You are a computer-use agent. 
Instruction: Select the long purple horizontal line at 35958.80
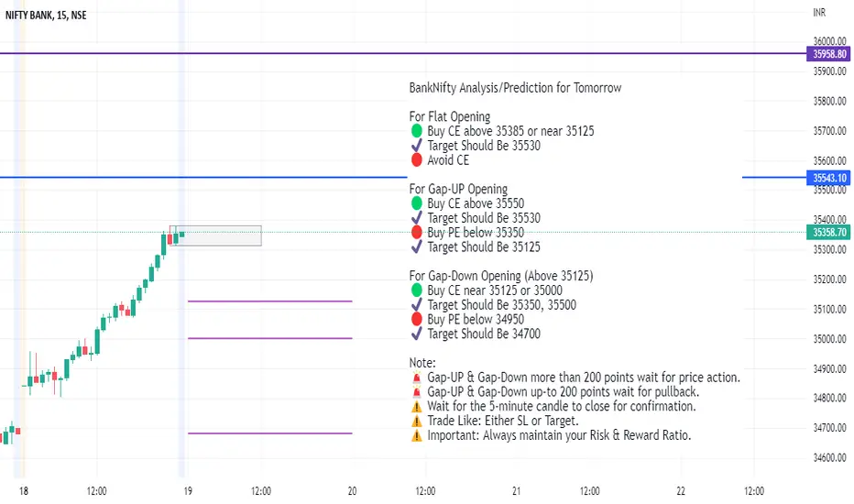click(x=403, y=53)
